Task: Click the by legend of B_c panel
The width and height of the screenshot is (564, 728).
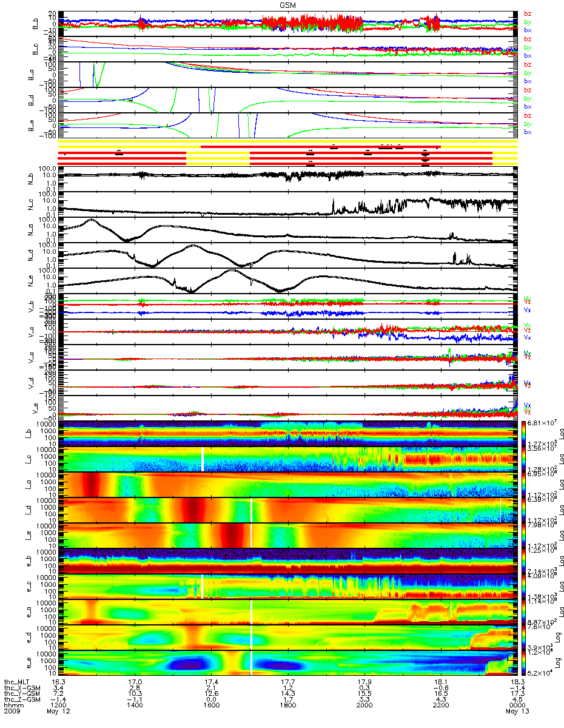Action: coord(528,47)
